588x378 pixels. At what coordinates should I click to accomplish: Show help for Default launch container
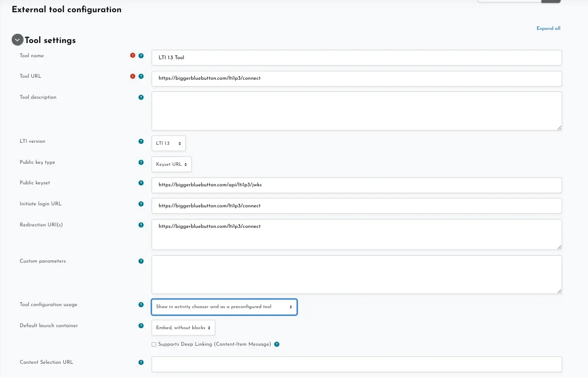(141, 326)
